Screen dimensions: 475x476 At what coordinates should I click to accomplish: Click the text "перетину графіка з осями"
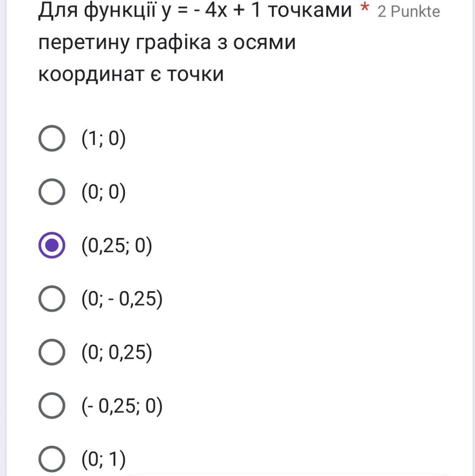[167, 42]
